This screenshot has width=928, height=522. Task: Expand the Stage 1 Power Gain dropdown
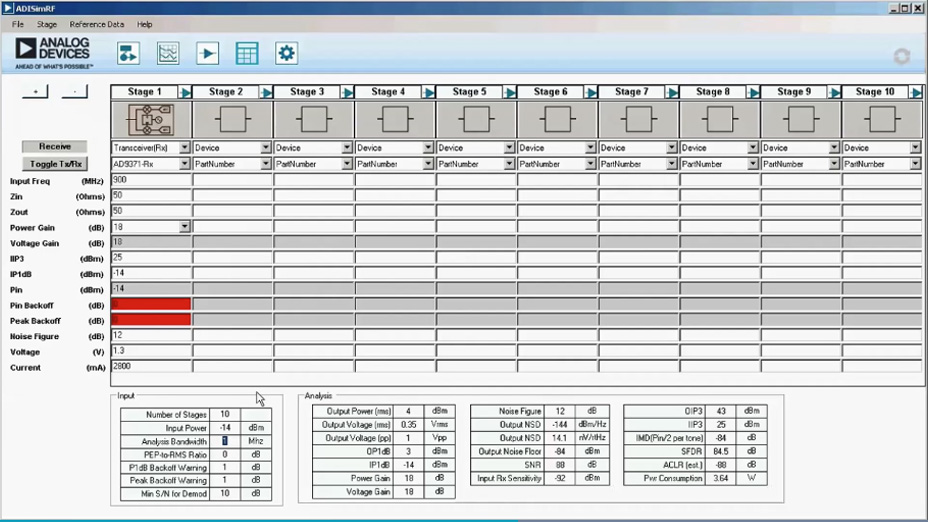click(184, 227)
